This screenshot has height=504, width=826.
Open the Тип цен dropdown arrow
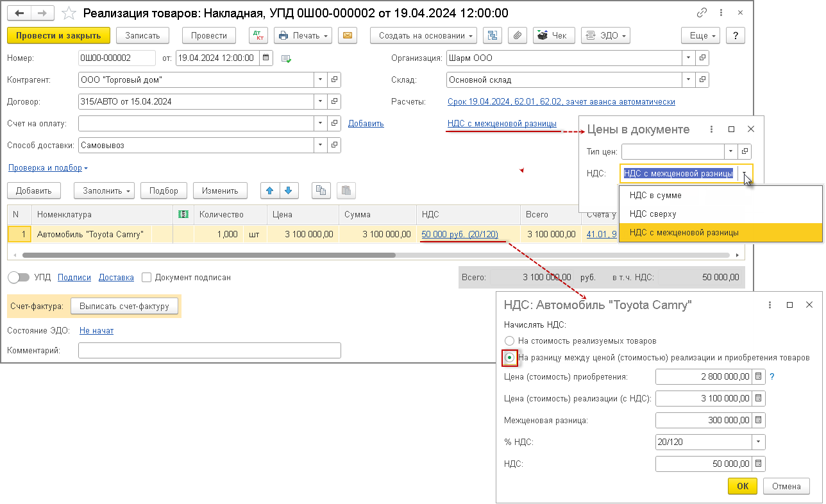[731, 151]
